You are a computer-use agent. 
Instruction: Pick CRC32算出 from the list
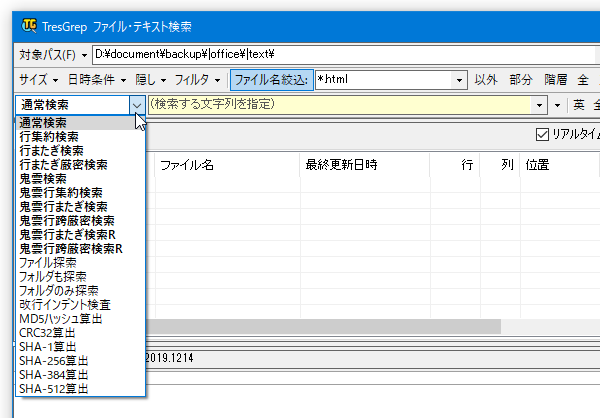80,333
